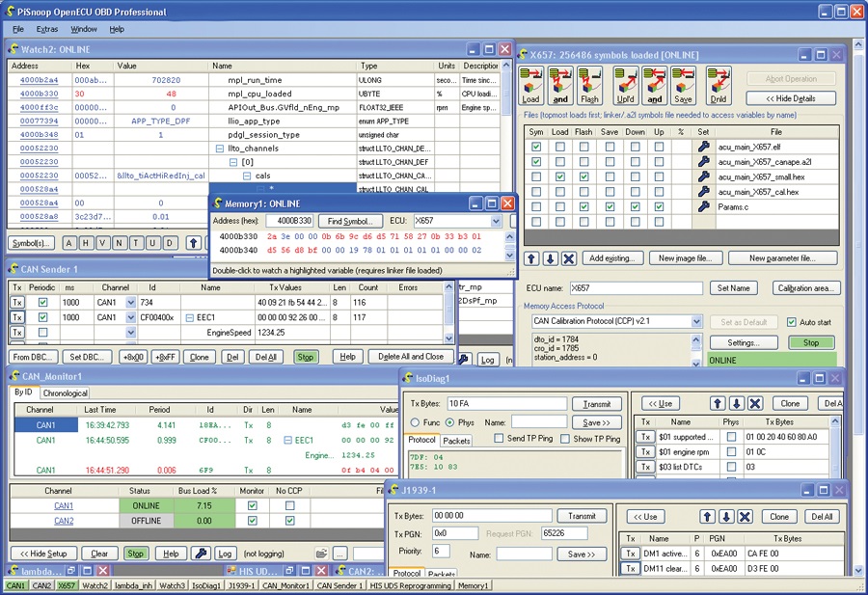Screen dimensions: 868x595
Task: Click the New parameter file... button
Action: pos(782,258)
